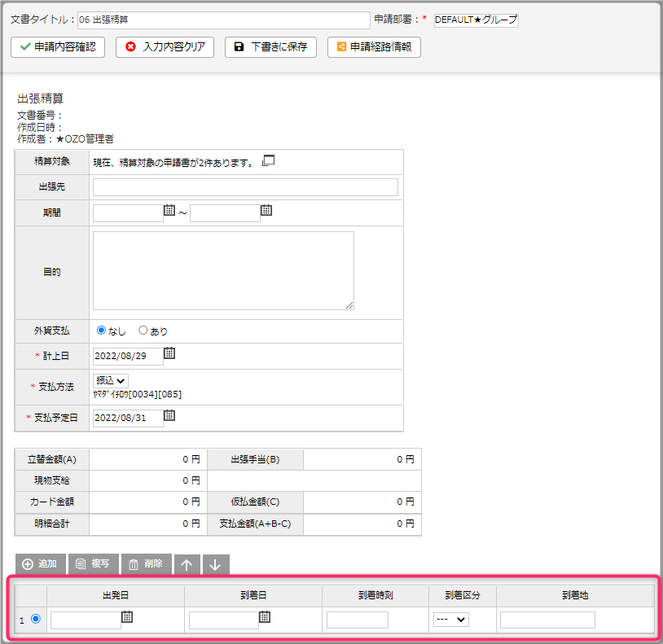The width and height of the screenshot is (663, 644).
Task: Click the up arrow icon to move the row
Action: (x=187, y=563)
